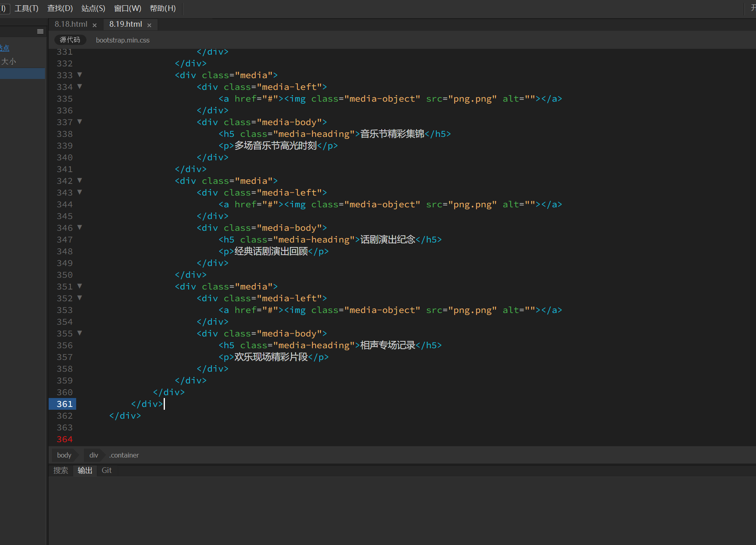Click the media-object class value on line 335
Image resolution: width=756 pixels, height=545 pixels.
[382, 99]
